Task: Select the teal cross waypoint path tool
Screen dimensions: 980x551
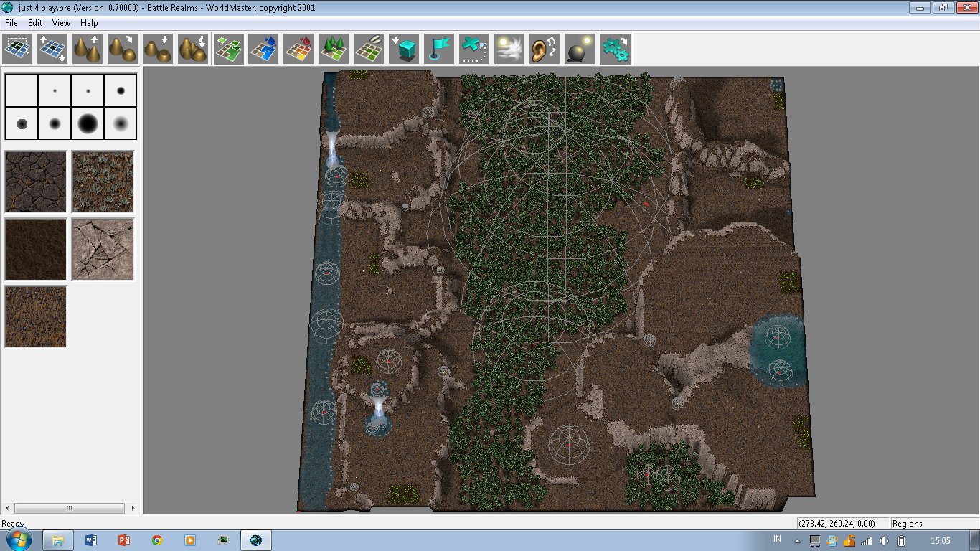Action: click(x=474, y=50)
